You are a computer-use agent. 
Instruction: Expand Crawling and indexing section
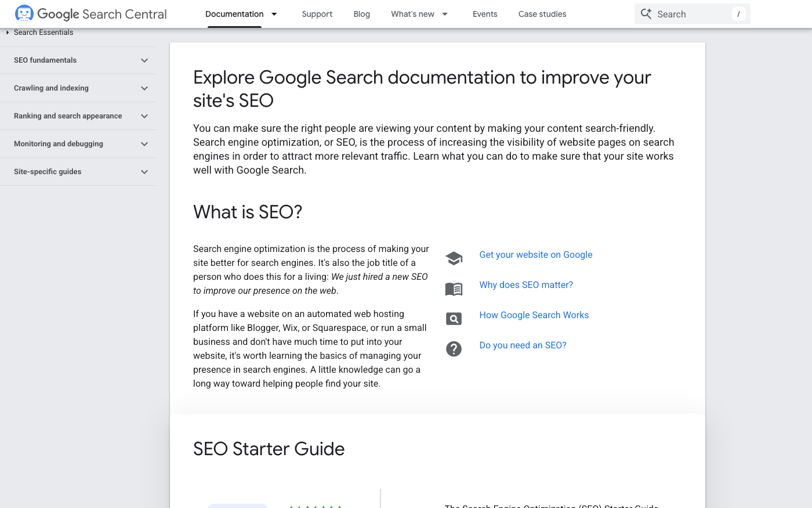[144, 88]
